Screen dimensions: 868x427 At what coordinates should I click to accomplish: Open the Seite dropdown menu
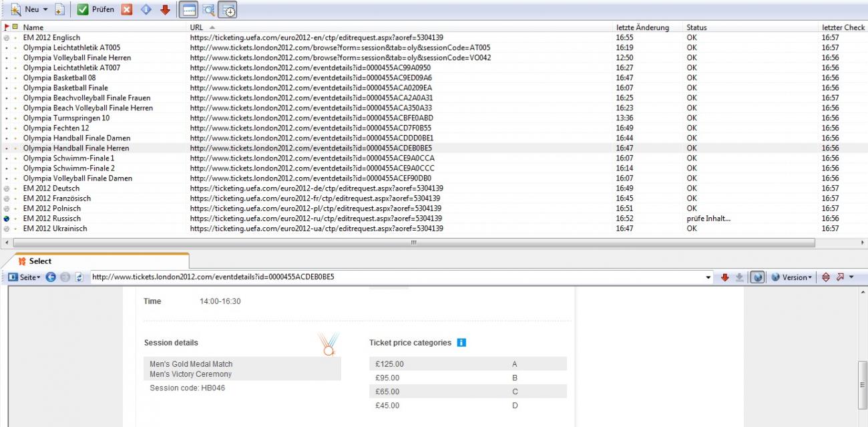(25, 277)
